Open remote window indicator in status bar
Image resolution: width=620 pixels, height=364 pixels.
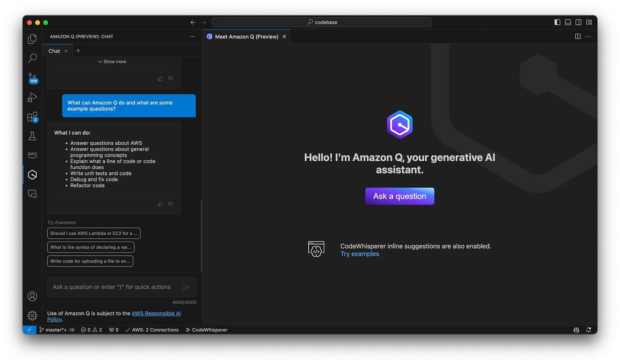pos(29,330)
